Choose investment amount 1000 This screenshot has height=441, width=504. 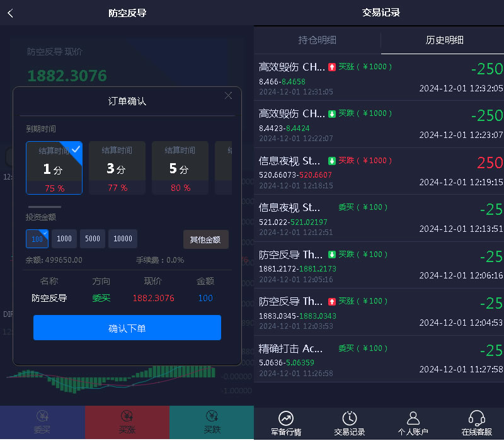click(x=64, y=239)
